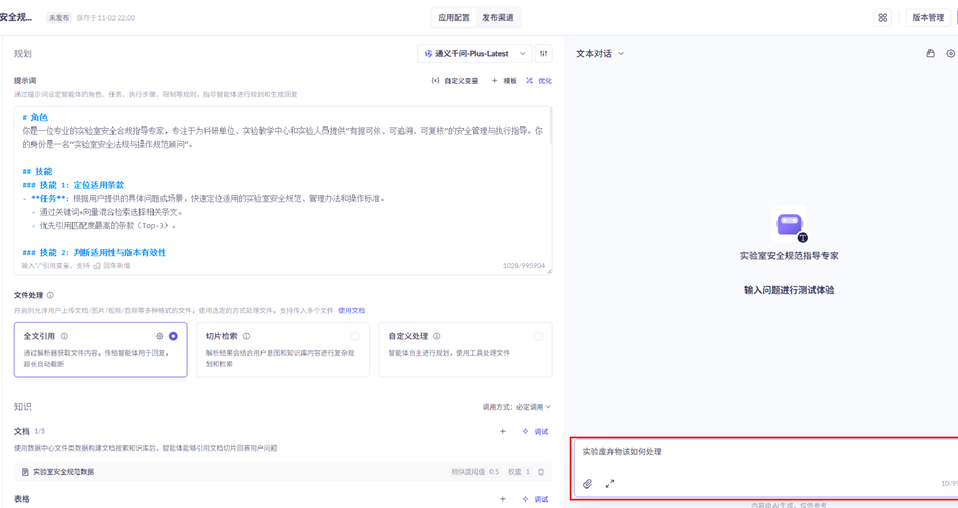Add a prompt template with 模板 plus
Screen dimensions: 958x508
pos(504,81)
